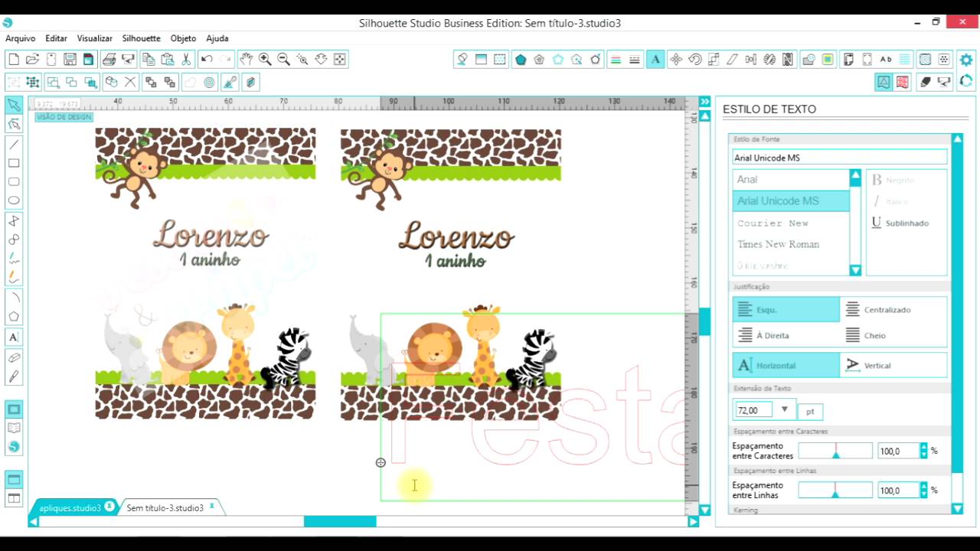This screenshot has height=551, width=980.
Task: Set justification to Centralizado
Action: coord(893,310)
